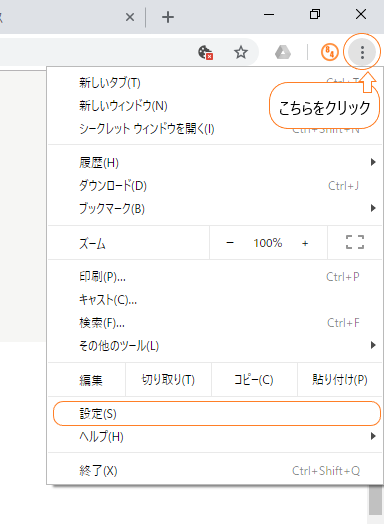The height and width of the screenshot is (524, 384).
Task: Click the blocked cookies icon in address bar
Action: click(206, 52)
